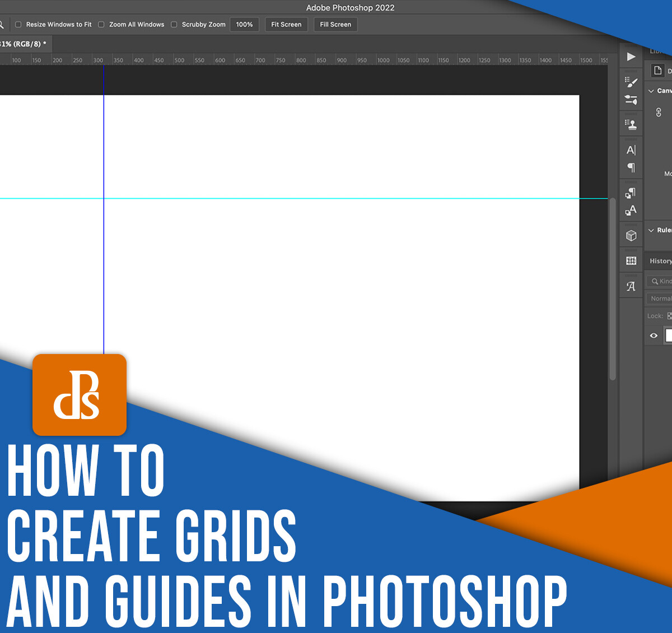The width and height of the screenshot is (672, 633).
Task: Open the Normal blend mode dropdown
Action: (661, 298)
